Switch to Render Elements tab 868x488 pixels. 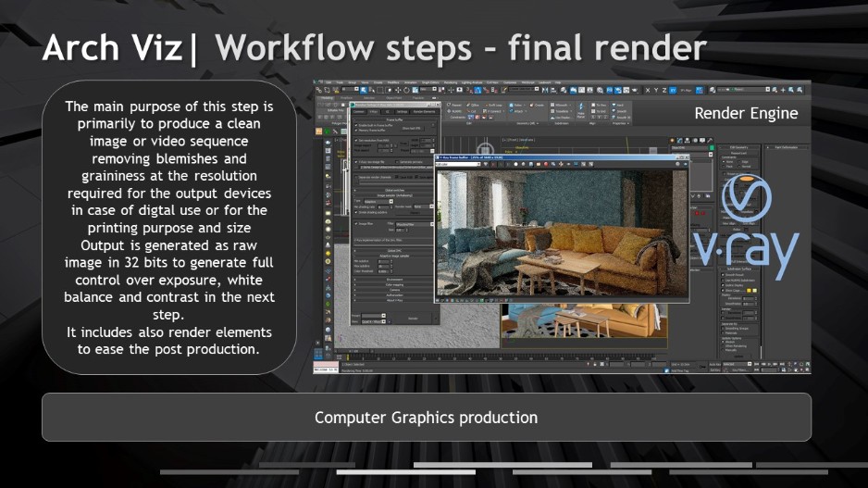coord(424,112)
